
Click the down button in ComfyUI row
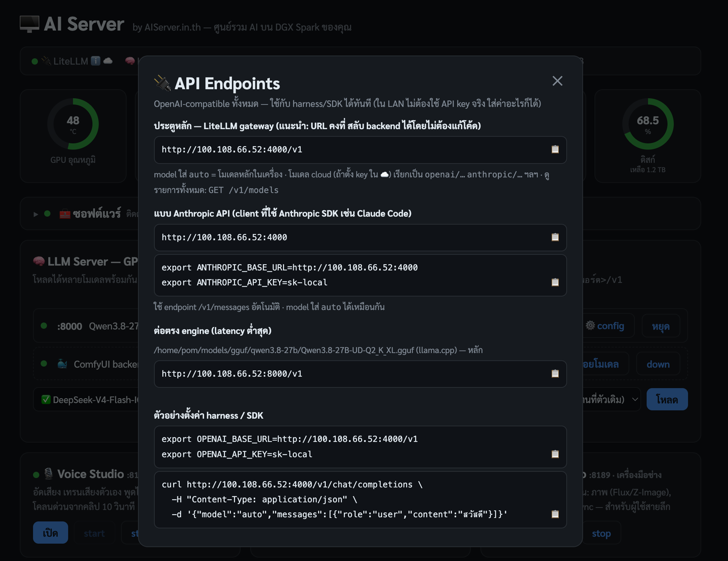[658, 364]
